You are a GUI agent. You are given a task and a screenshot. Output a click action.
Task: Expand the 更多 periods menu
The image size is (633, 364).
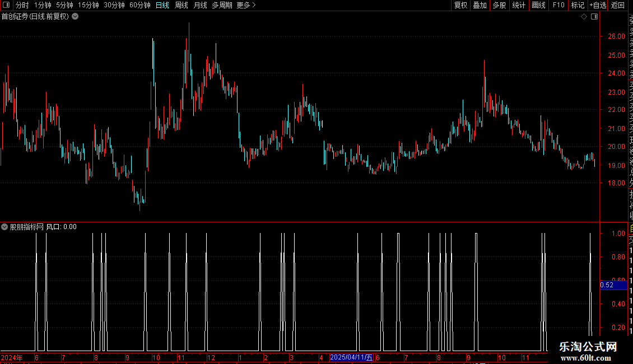tap(246, 5)
